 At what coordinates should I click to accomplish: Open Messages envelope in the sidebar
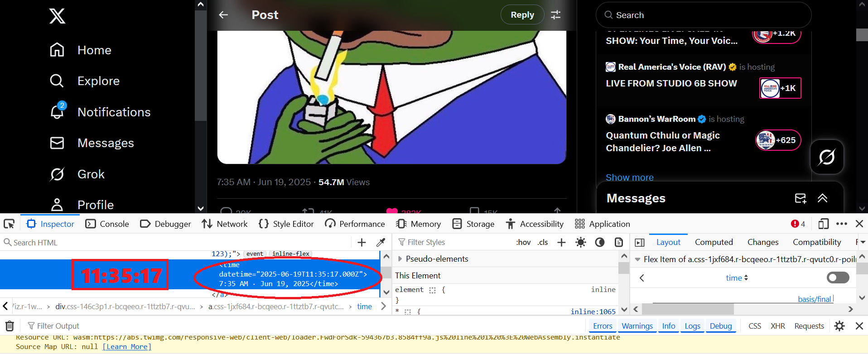(92, 143)
